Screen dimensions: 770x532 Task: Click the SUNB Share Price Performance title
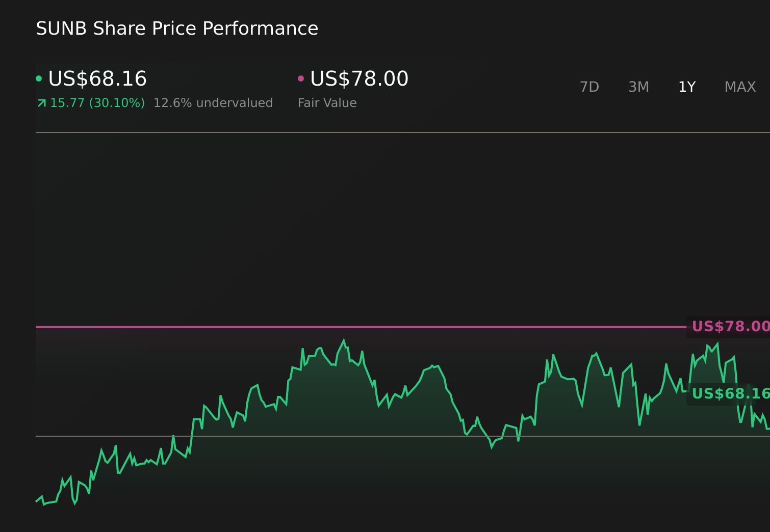coord(177,28)
